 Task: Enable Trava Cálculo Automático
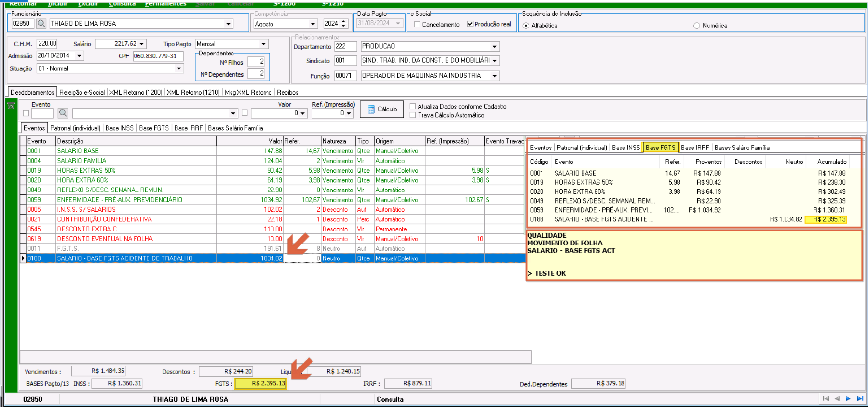[x=413, y=115]
